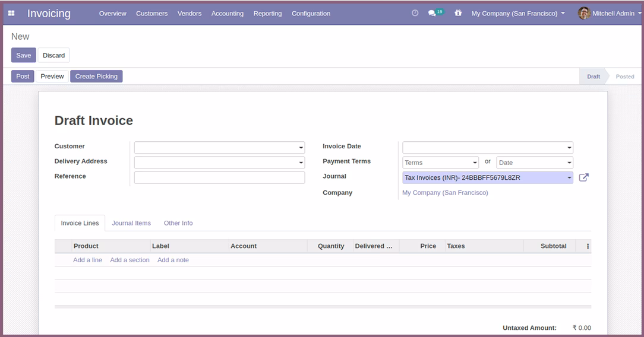Viewport: 644px width, 337px height.
Task: Click the Customer field label
Action: (70, 146)
